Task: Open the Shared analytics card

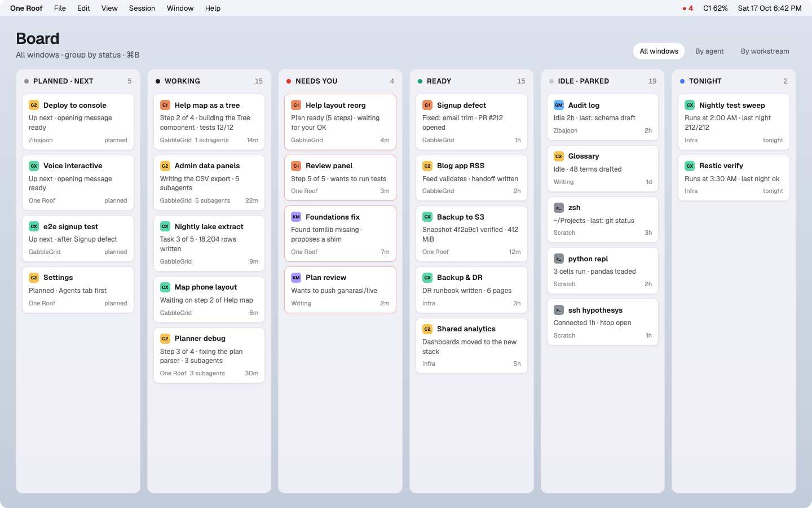Action: (x=471, y=346)
